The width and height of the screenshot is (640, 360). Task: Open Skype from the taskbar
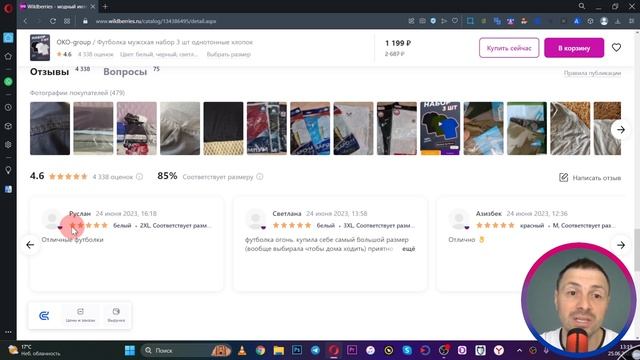[x=407, y=350]
